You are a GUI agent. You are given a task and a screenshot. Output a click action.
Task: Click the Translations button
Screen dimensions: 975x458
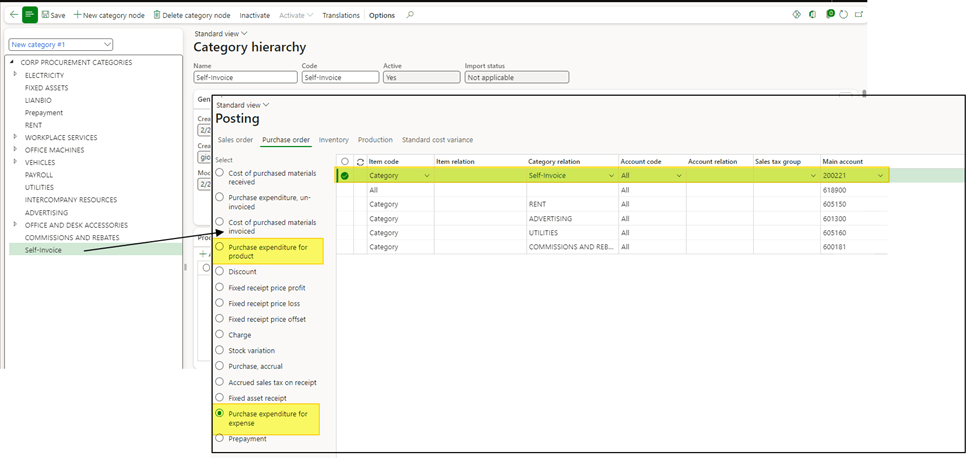click(x=340, y=15)
